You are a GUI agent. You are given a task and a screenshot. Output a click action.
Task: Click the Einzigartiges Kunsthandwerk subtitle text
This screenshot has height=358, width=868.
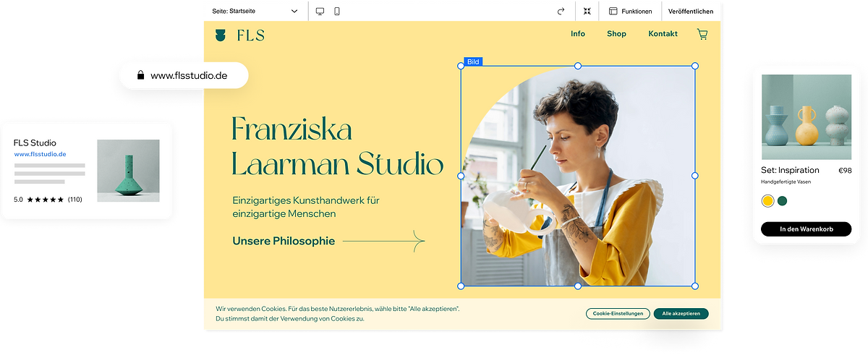click(306, 207)
